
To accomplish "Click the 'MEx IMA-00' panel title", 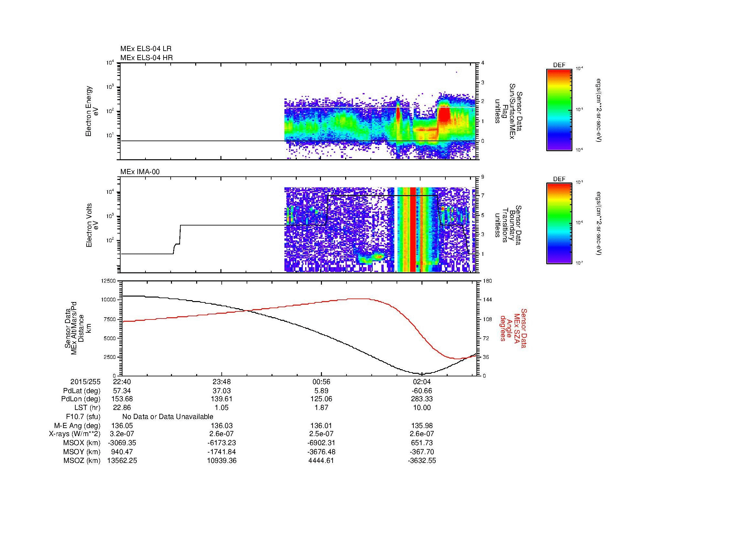I will click(x=140, y=172).
